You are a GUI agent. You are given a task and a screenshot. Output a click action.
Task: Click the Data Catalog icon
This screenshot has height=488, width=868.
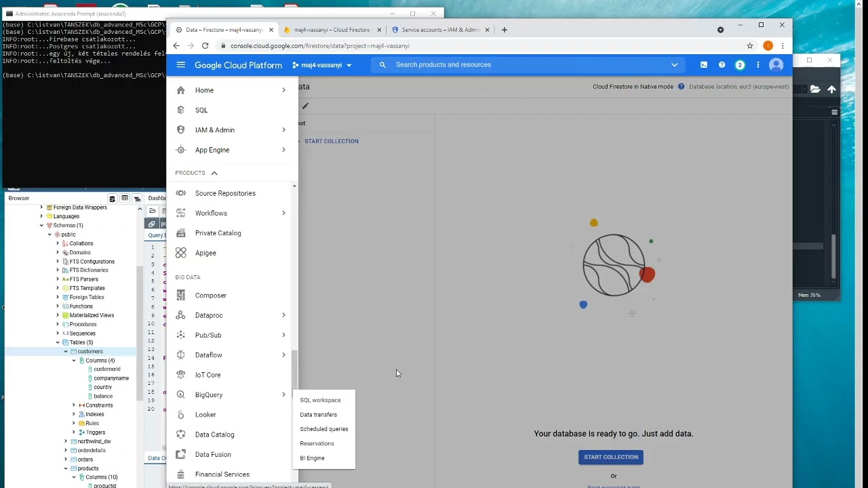pyautogui.click(x=180, y=434)
